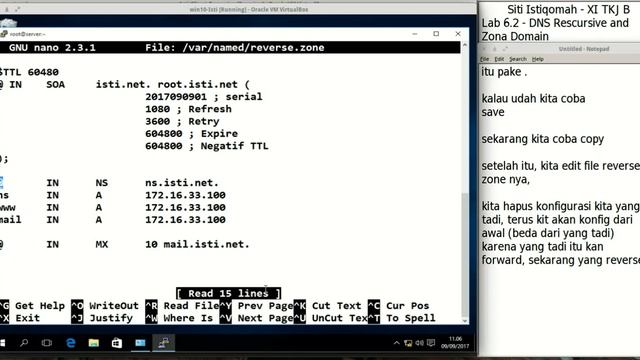Click 'isti.net. root.isti.net (' SOA text
The height and width of the screenshot is (360, 640).
[173, 84]
